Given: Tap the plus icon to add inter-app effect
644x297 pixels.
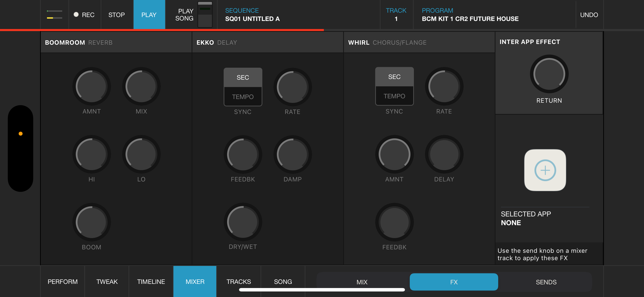Looking at the screenshot, I should point(545,170).
